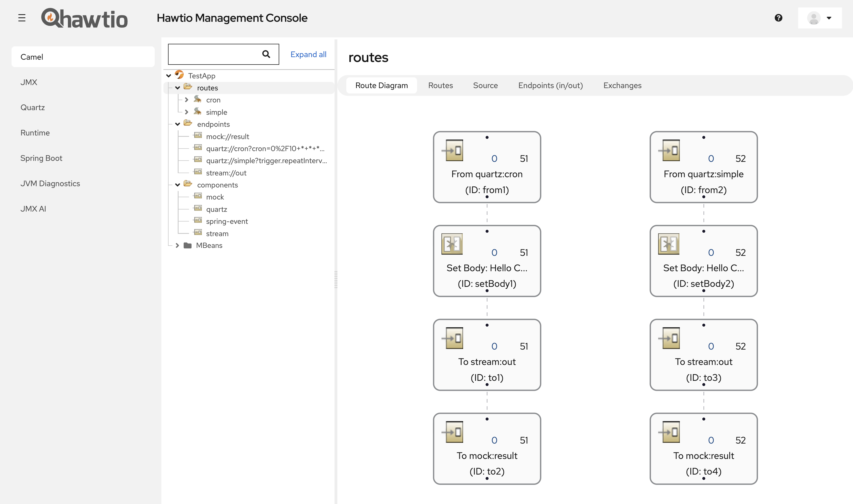Expand the simple route node
The width and height of the screenshot is (853, 504).
point(186,112)
